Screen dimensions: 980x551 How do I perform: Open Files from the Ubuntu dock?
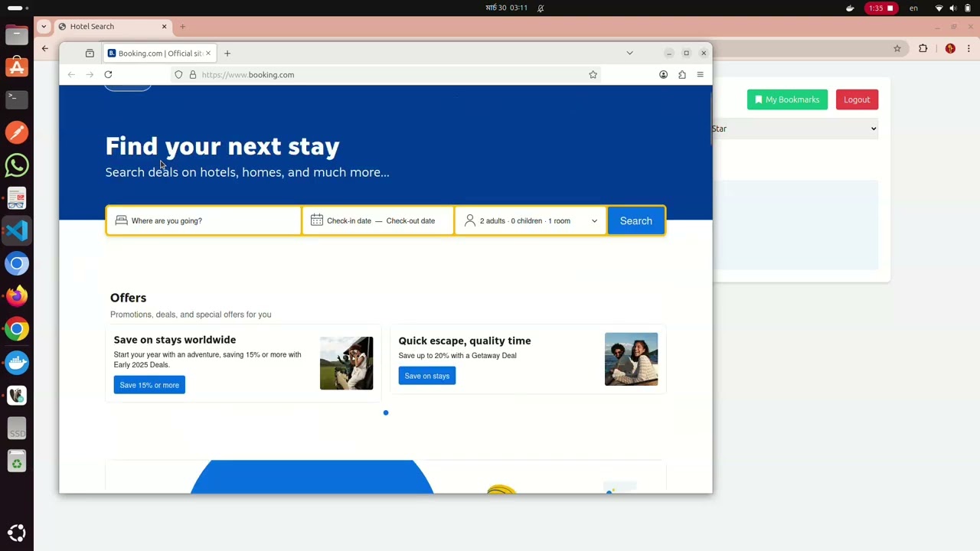tap(17, 34)
